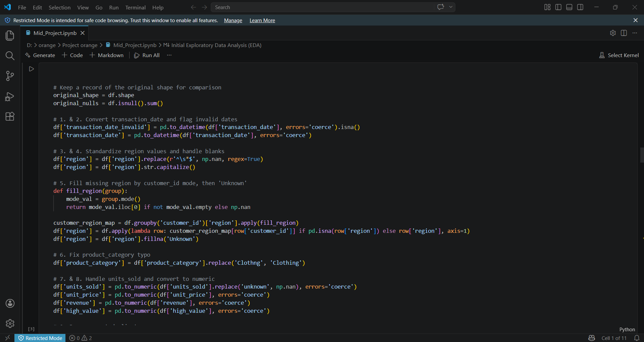Click Select Kernel button
This screenshot has width=644, height=342.
(619, 55)
